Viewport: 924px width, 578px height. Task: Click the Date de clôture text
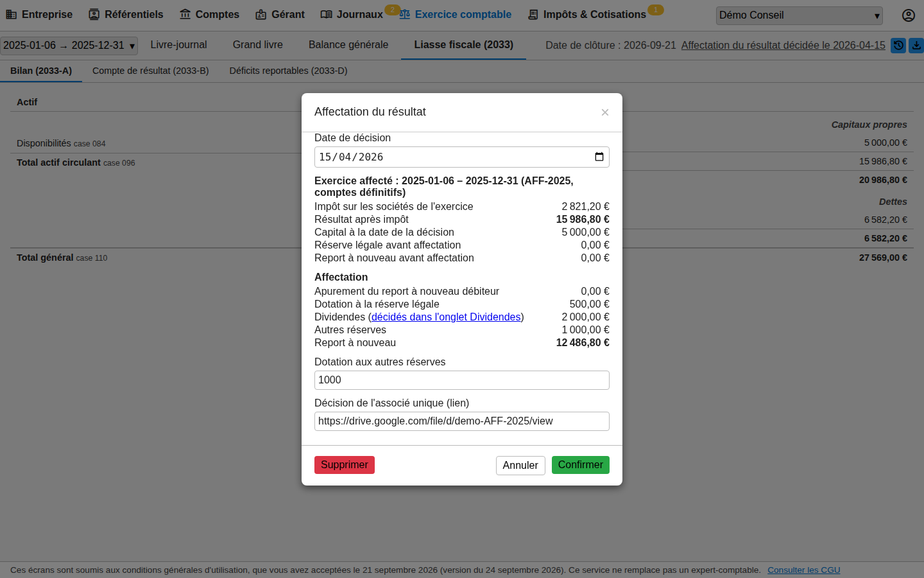click(610, 46)
